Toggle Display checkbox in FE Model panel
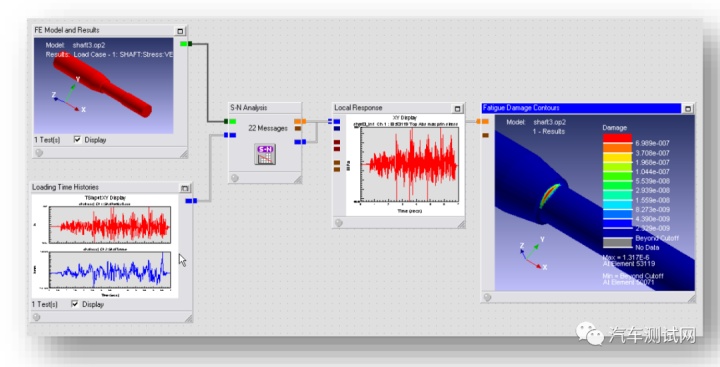 (78, 140)
